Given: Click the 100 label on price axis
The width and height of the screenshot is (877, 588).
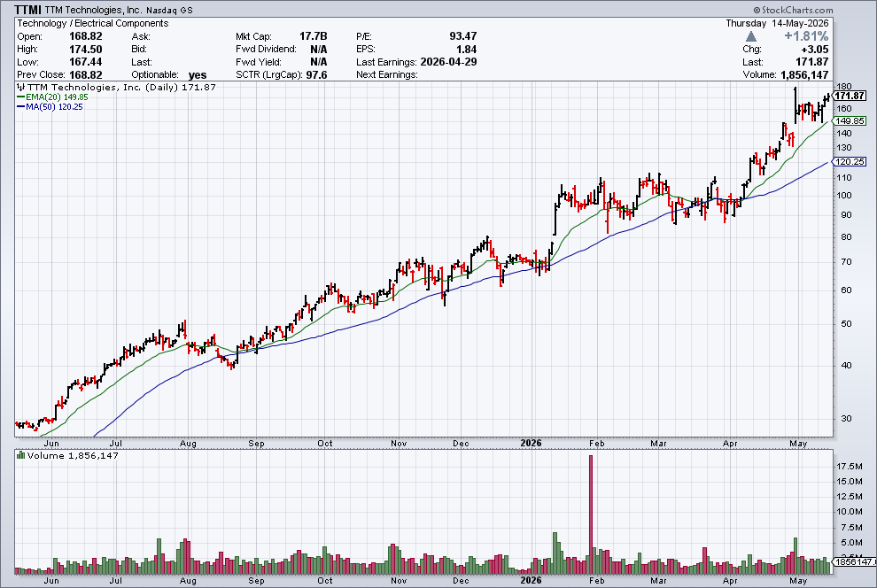Looking at the screenshot, I should (844, 196).
